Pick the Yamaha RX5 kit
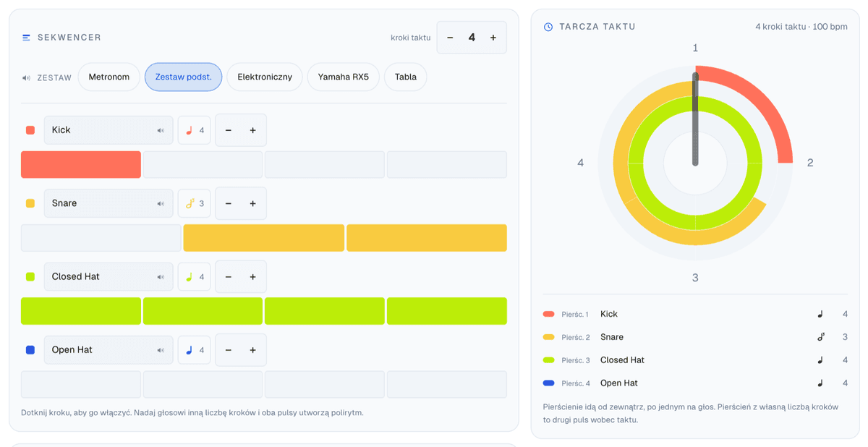 pos(344,77)
